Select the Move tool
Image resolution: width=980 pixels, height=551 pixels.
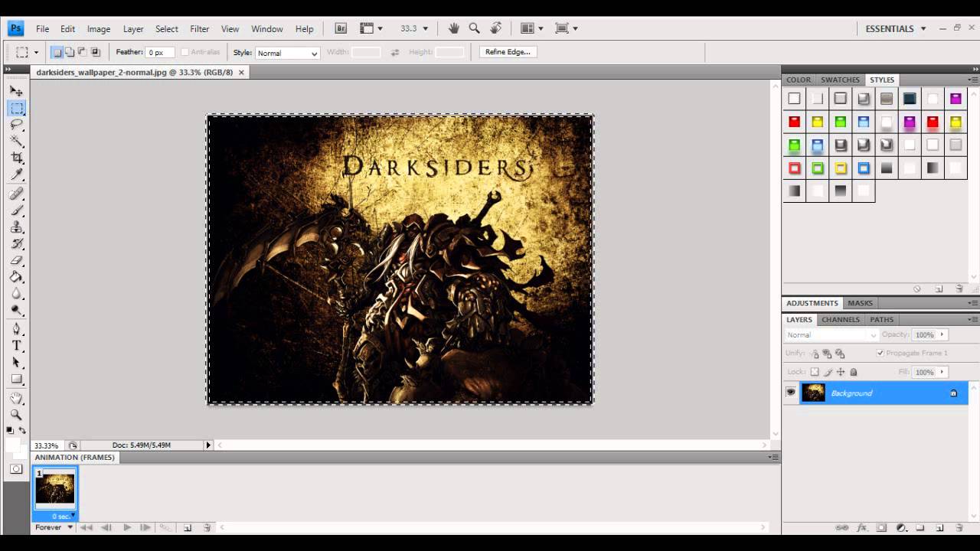point(16,91)
